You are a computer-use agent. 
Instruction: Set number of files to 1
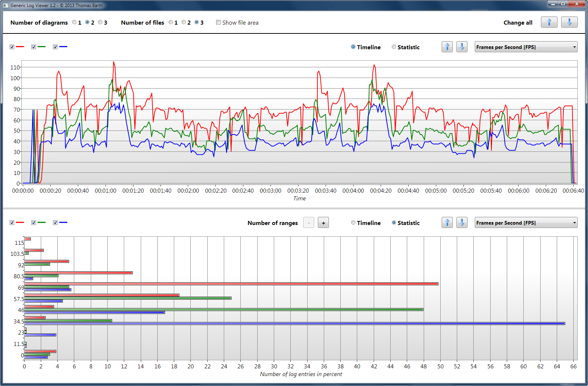[x=171, y=22]
